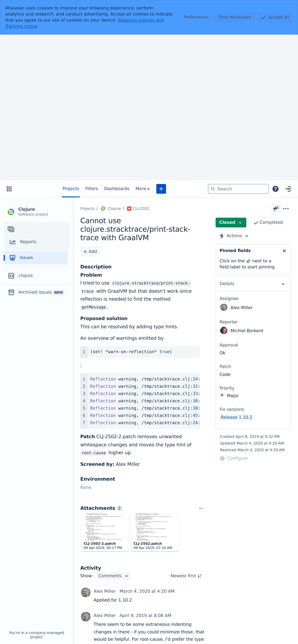Click the Clojure project logo in sidebar

pos(11,212)
